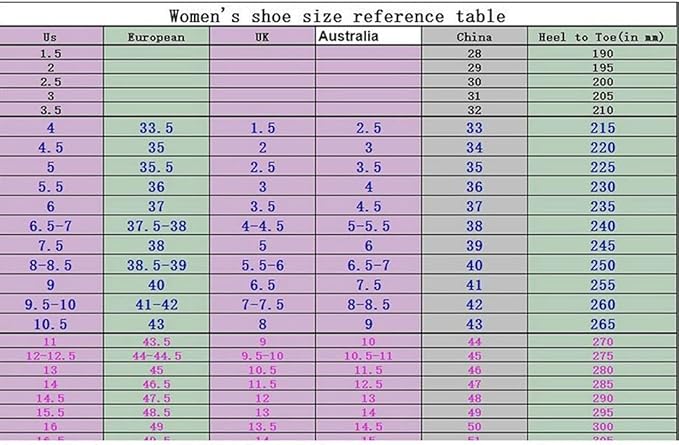This screenshot has height=445, width=679.
Task: Click the European size 44-44.5 cell
Action: point(155,356)
